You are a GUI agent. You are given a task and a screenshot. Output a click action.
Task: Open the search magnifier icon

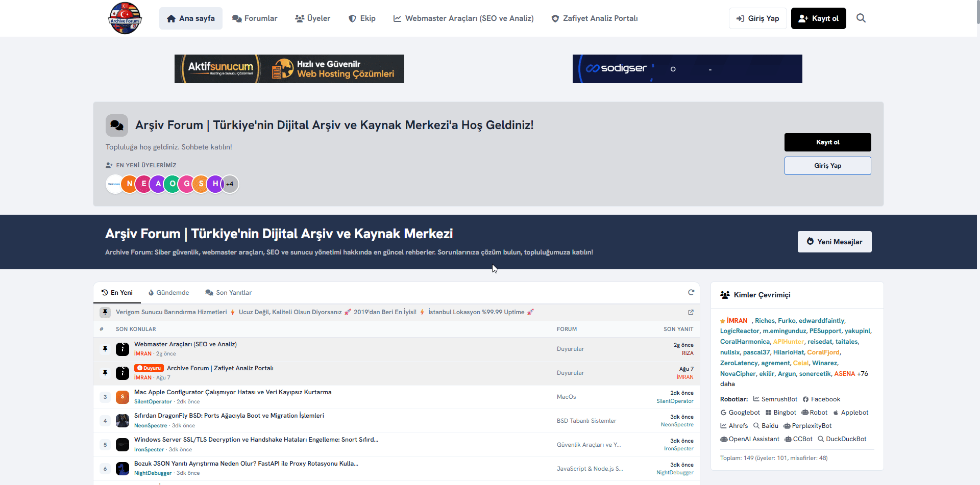pyautogui.click(x=861, y=18)
